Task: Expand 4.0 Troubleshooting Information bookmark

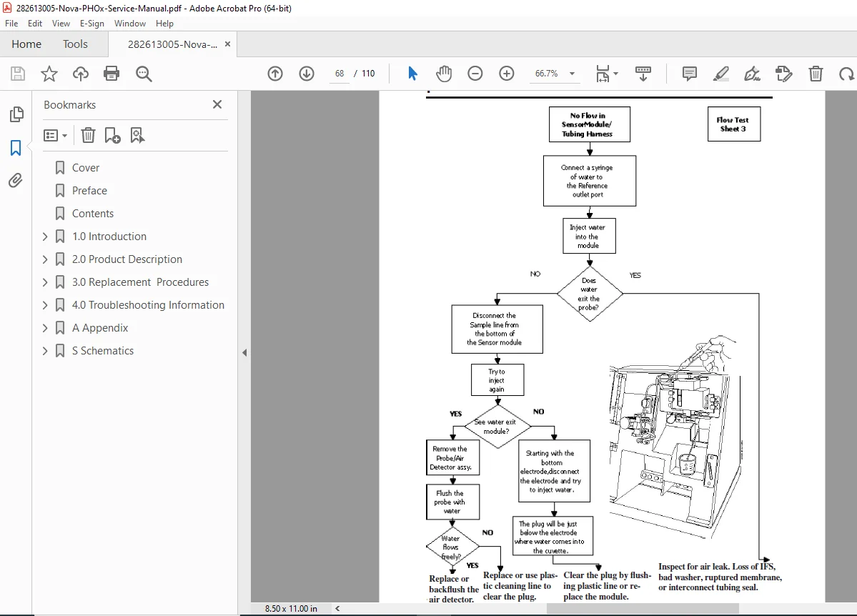Action: 45,305
